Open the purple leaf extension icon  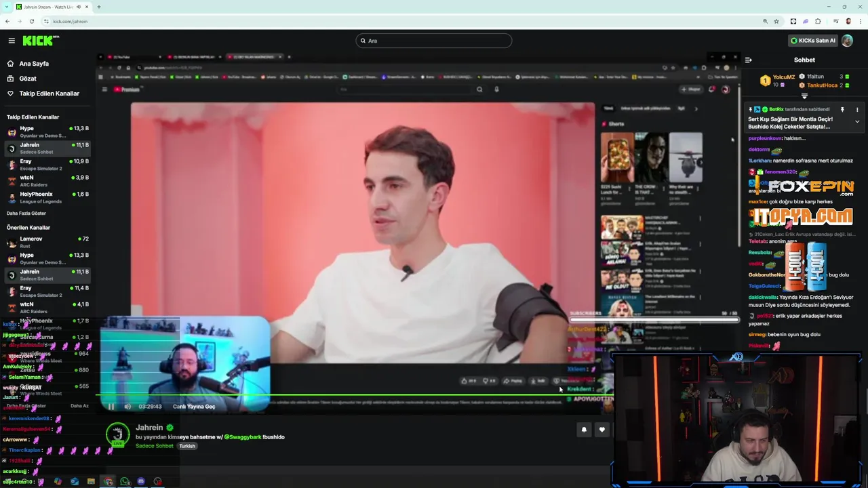point(806,21)
